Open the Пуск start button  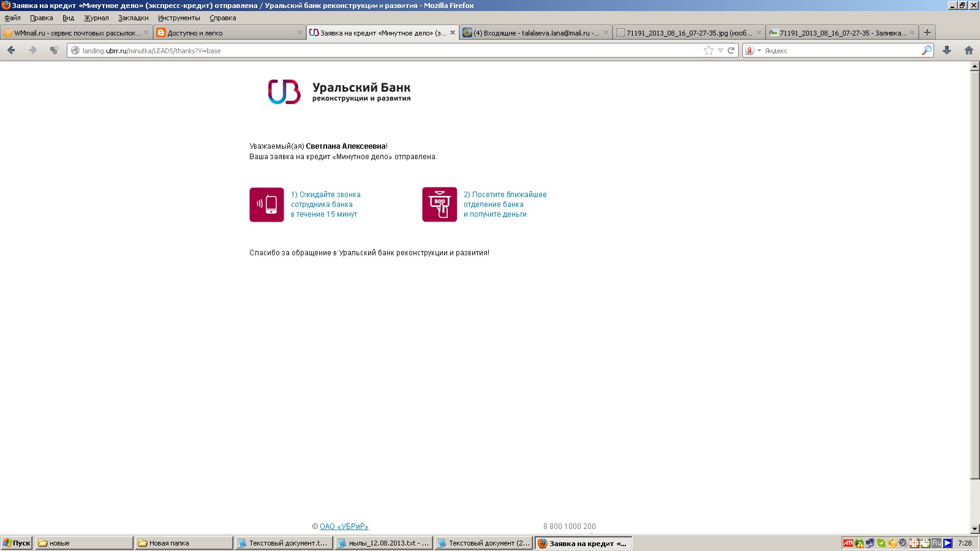(17, 543)
